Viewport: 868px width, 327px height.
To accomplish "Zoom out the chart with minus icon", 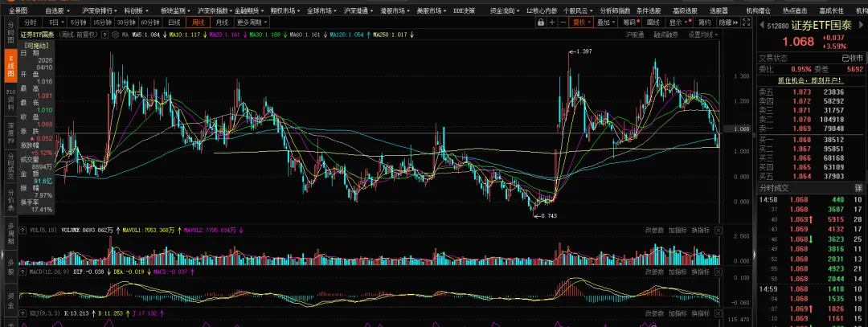I will click(563, 22).
